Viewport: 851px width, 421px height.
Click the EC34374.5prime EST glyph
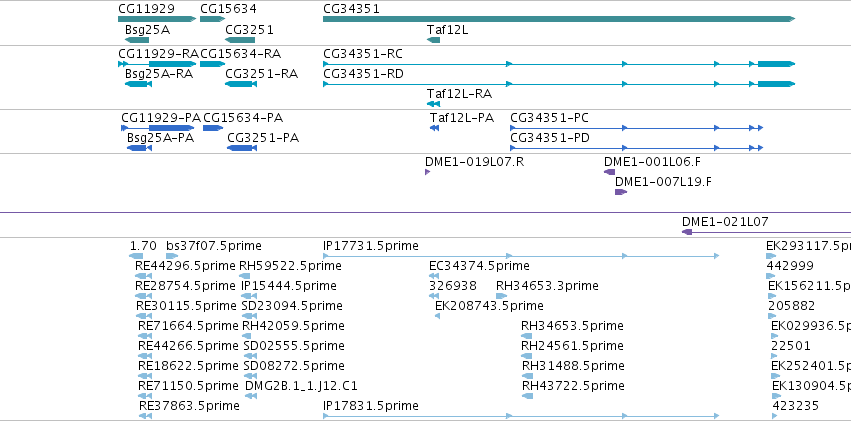click(x=434, y=276)
